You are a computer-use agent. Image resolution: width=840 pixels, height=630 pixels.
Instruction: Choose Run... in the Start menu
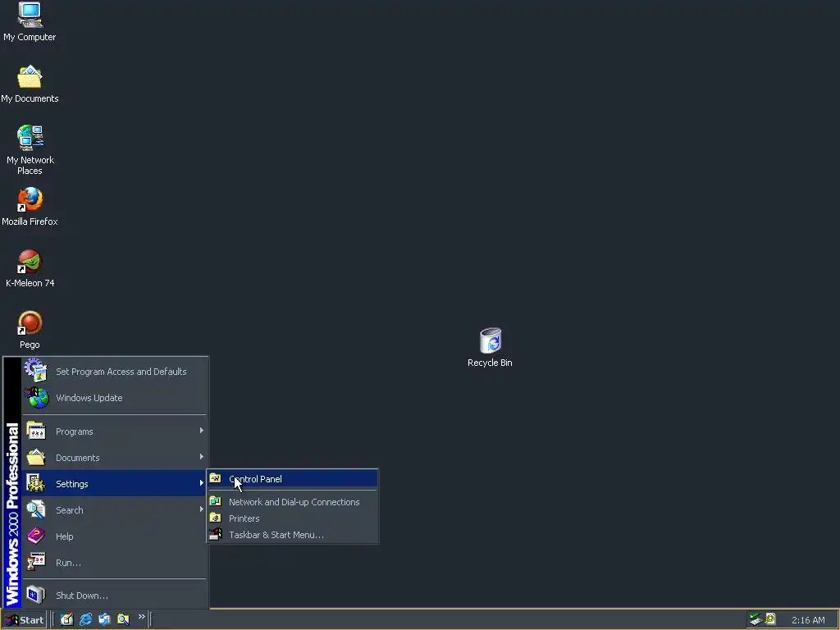coord(115,563)
